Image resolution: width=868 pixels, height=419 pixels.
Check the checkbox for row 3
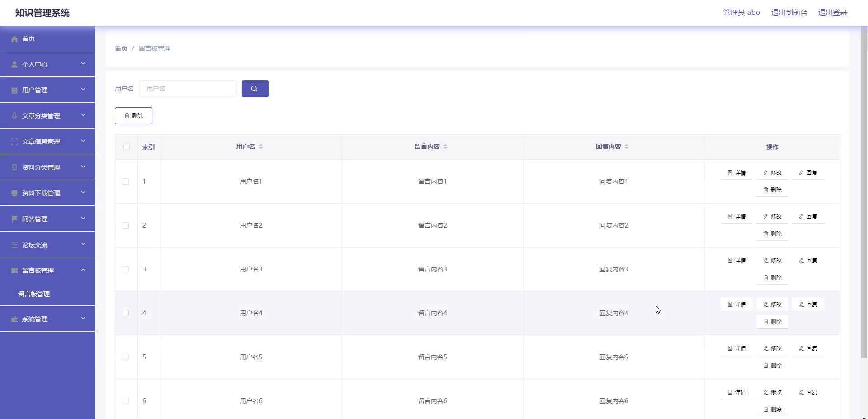click(126, 269)
